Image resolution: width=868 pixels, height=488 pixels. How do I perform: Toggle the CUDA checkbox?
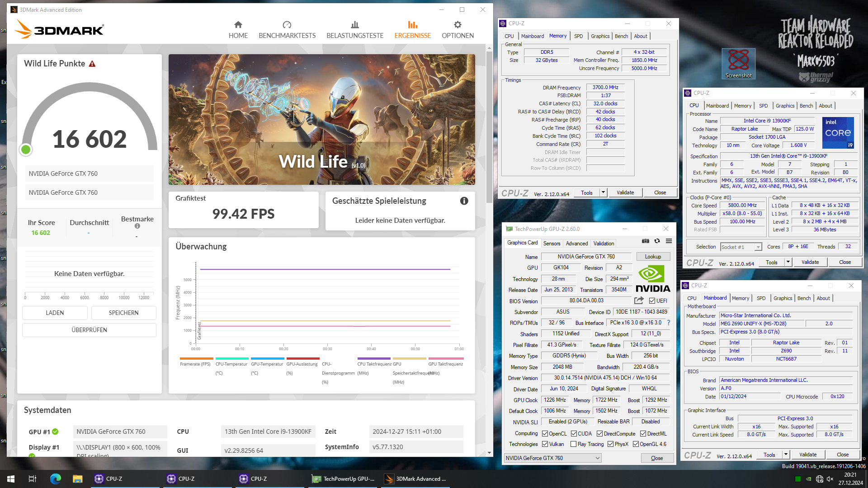[574, 434]
